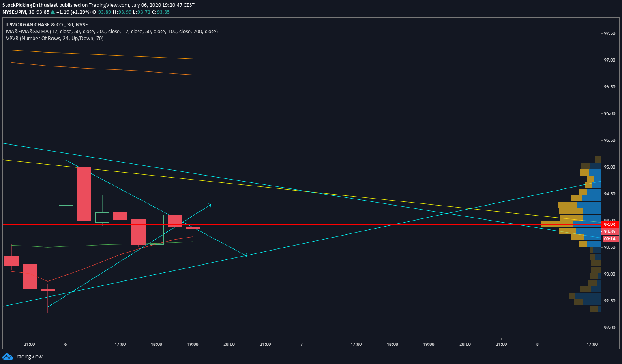Screen dimensions: 622x364
Task: Click the red 93.93 price label
Action: click(609, 225)
